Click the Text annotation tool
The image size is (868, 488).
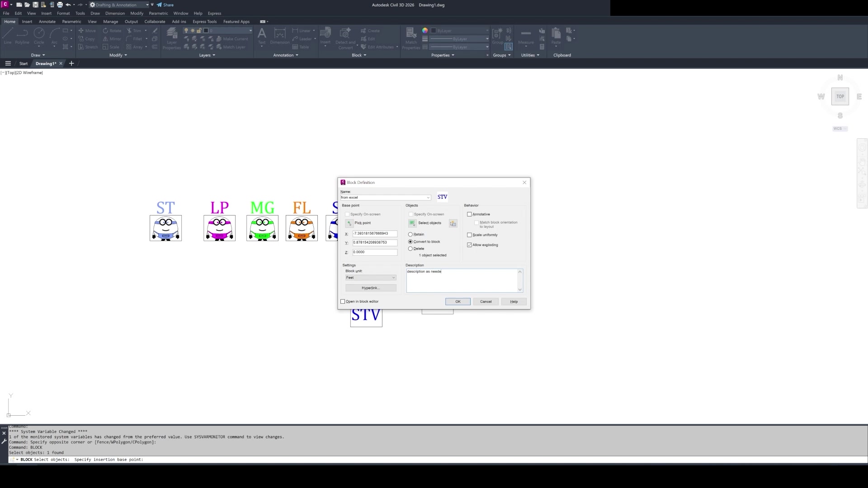tap(262, 36)
